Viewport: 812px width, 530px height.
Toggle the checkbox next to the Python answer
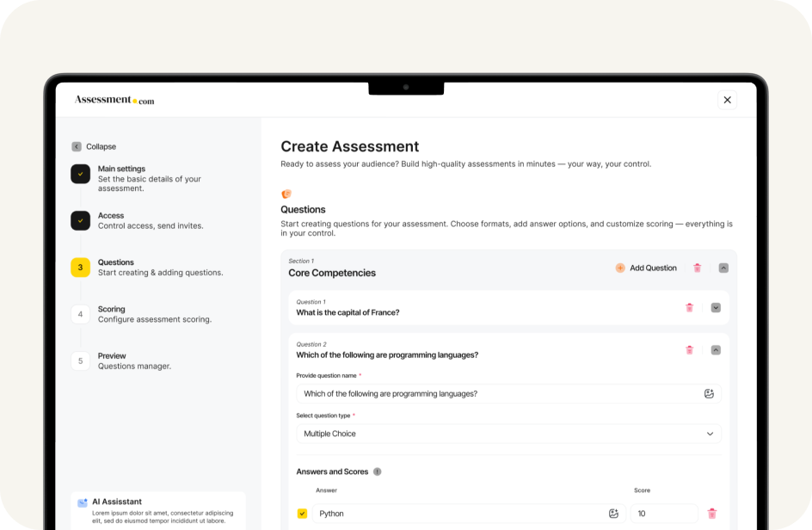(x=303, y=513)
